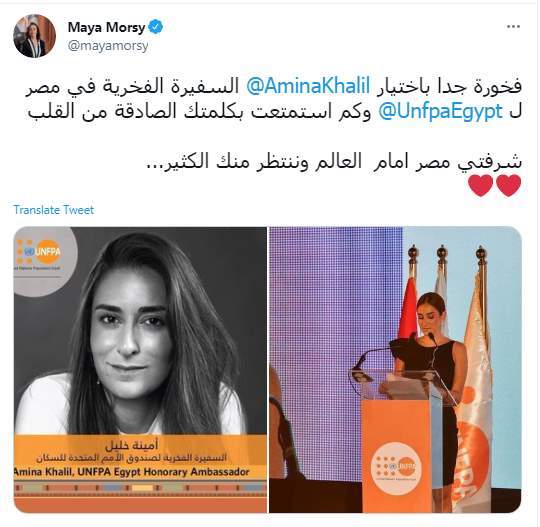Click the red Egyptian flag in the photo

click(x=408, y=310)
